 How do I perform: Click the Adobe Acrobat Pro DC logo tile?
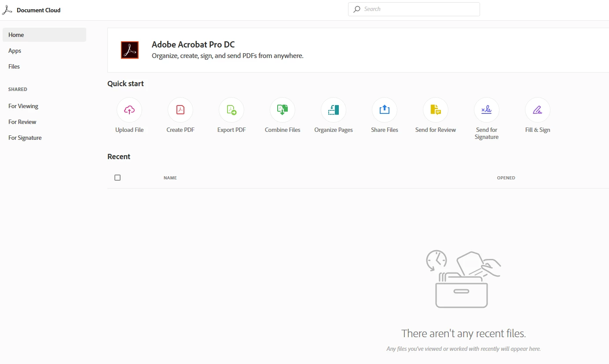[x=130, y=50]
